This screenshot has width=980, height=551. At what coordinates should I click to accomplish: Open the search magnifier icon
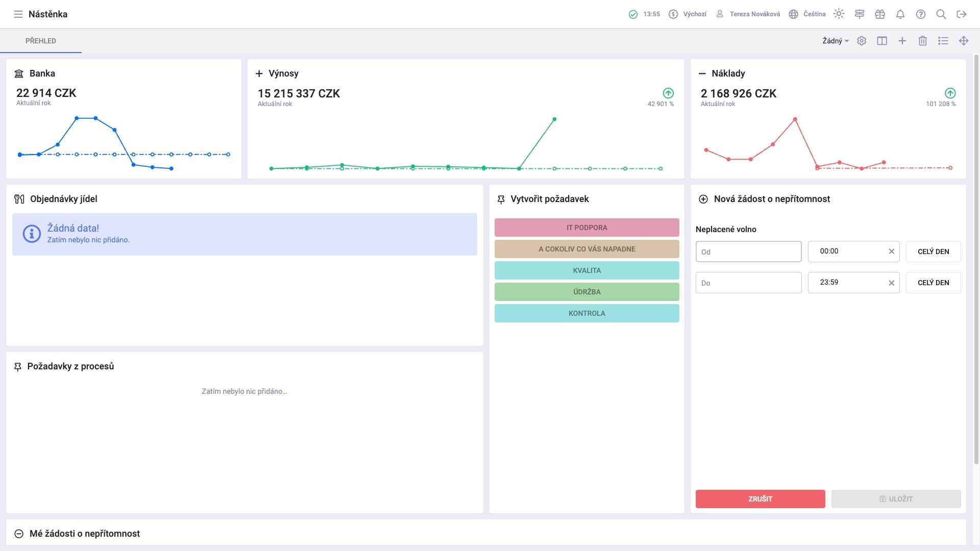pyautogui.click(x=941, y=14)
